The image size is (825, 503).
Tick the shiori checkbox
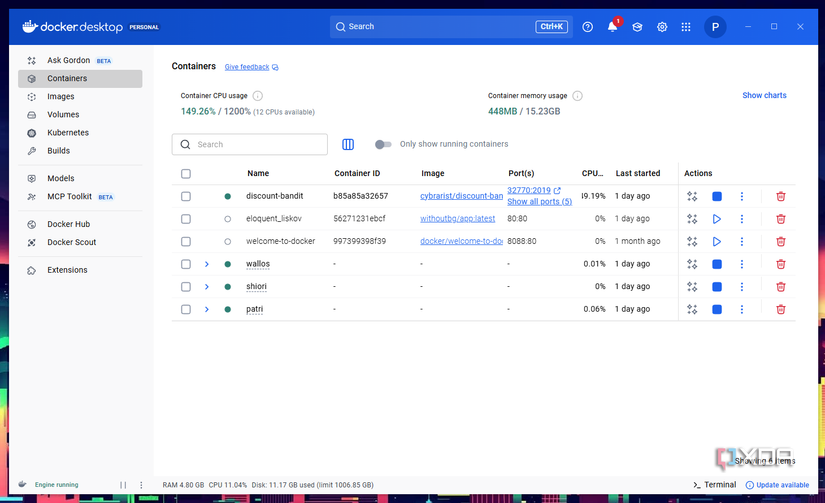click(186, 287)
